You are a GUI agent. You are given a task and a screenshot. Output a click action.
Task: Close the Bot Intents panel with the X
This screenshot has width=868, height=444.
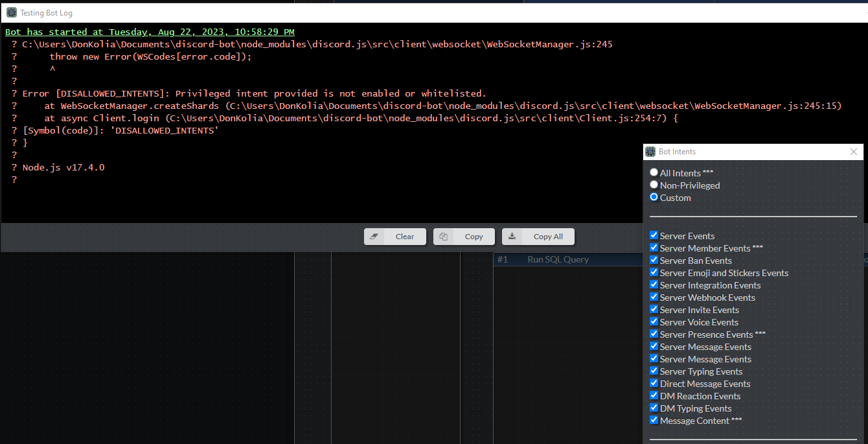854,151
